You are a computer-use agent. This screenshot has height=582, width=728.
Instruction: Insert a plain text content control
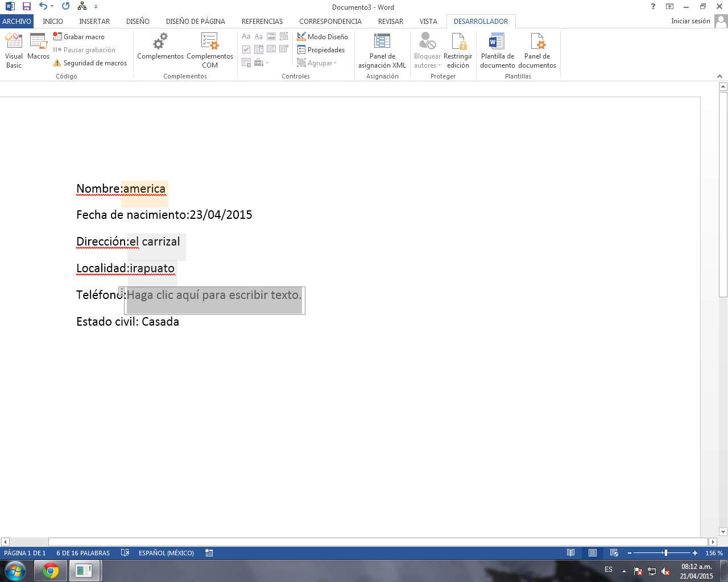(x=259, y=36)
